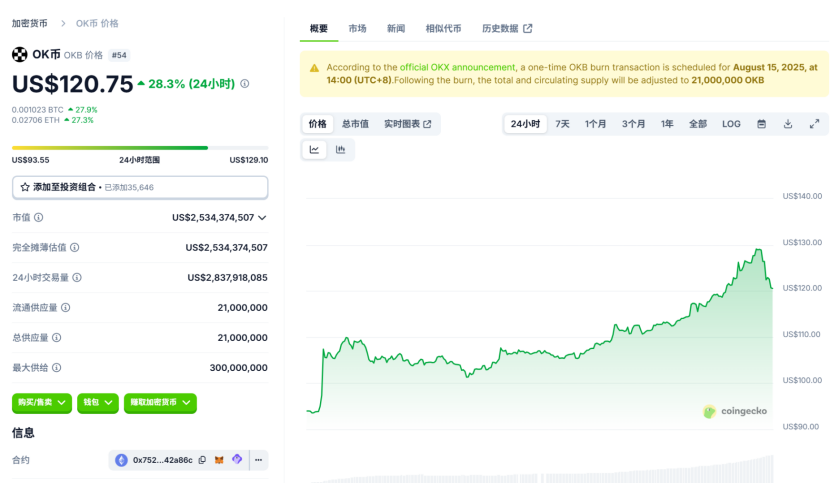Click the US$140.00 axis label
The image size is (831, 483).
click(802, 196)
